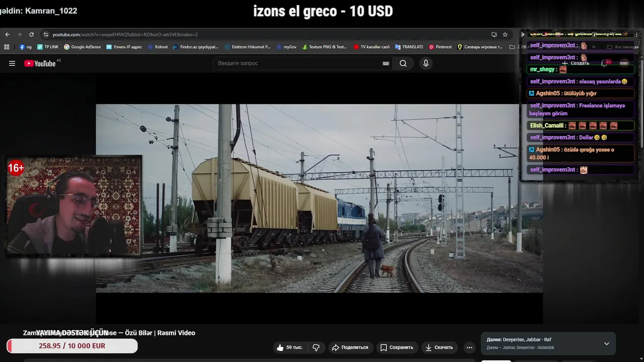Start voice search with the microphone
This screenshot has width=644, height=362.
[426, 63]
